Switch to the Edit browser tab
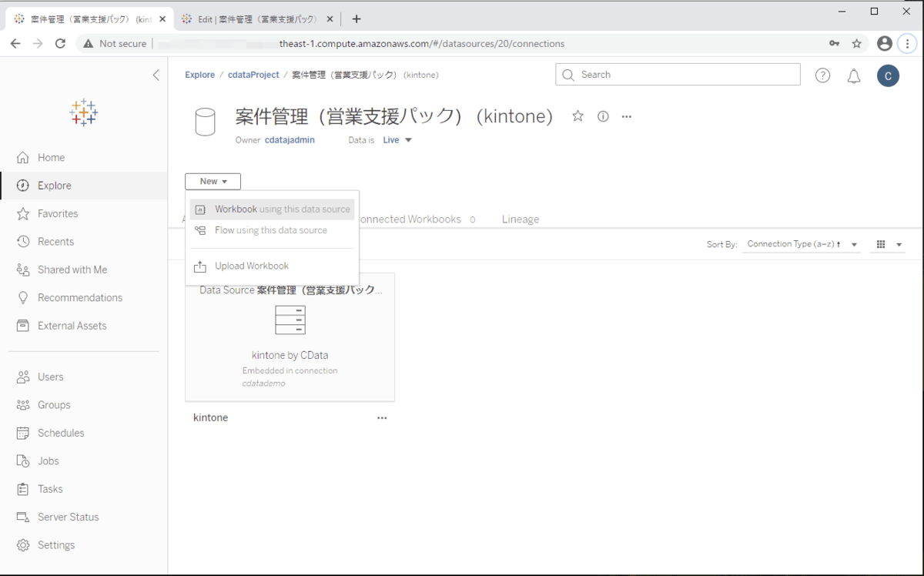This screenshot has height=576, width=924. pos(256,19)
